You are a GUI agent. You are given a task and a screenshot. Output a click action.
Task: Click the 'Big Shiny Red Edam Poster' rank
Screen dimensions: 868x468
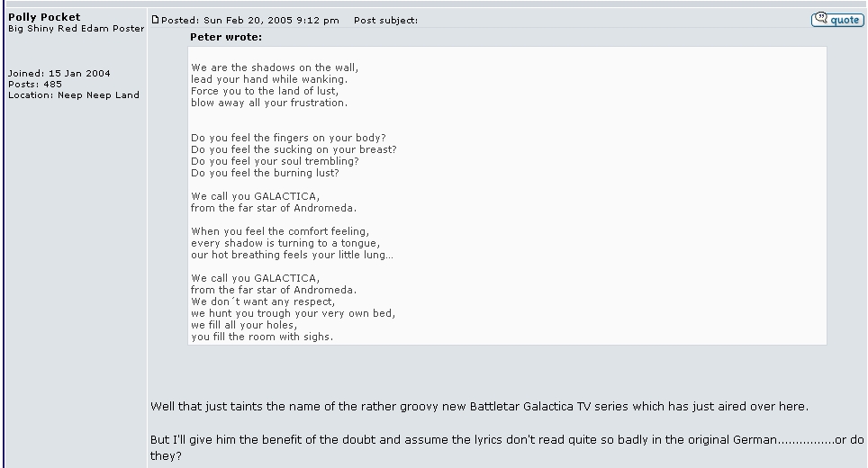[77, 29]
